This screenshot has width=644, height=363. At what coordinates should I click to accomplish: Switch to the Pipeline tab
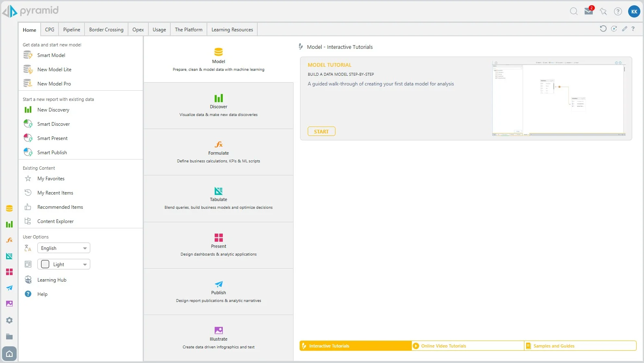tap(72, 29)
